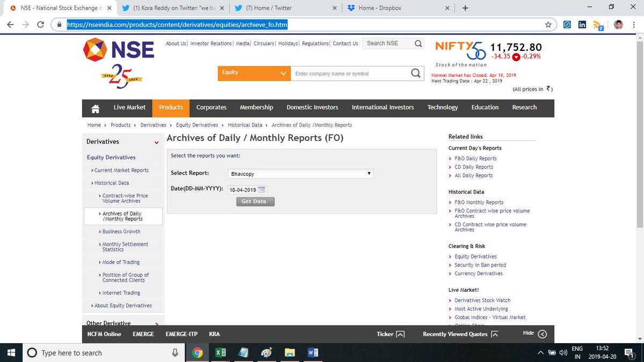Viewport: 644px width, 362px height.
Task: Open the Windows Start menu
Action: (x=11, y=353)
